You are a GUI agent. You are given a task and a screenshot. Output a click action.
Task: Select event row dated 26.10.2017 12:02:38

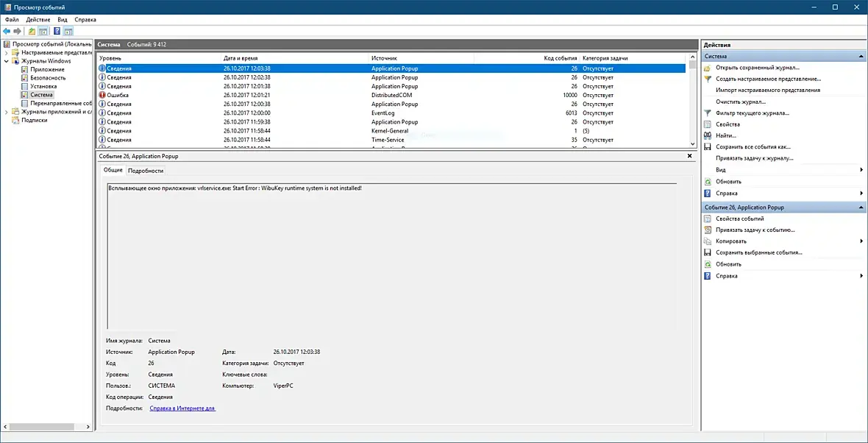point(392,77)
